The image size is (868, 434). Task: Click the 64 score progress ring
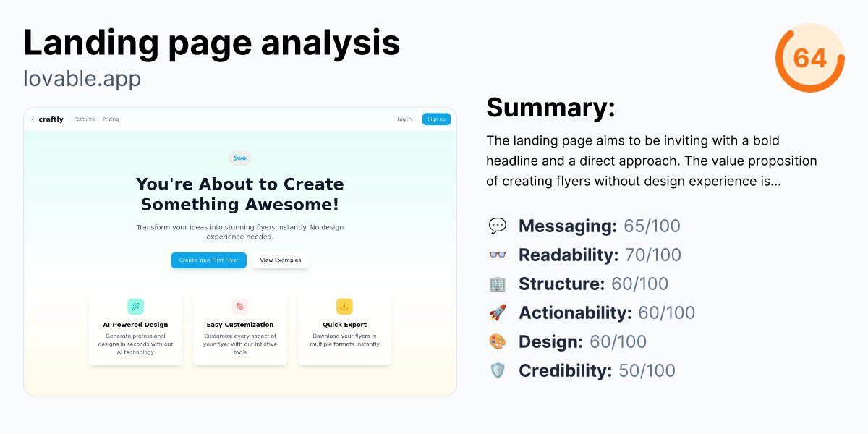810,58
